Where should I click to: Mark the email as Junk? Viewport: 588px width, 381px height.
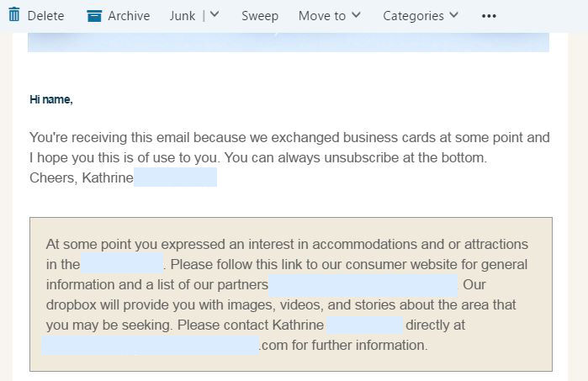(x=183, y=16)
